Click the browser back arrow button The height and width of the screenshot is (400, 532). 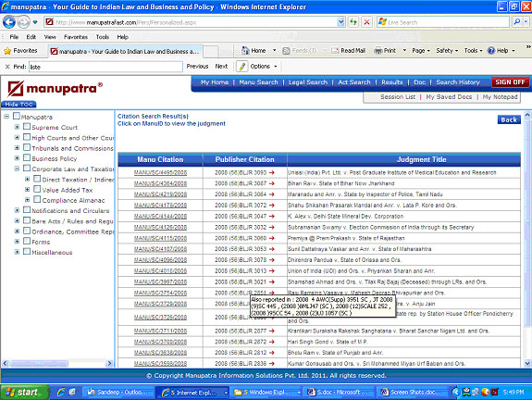click(9, 22)
